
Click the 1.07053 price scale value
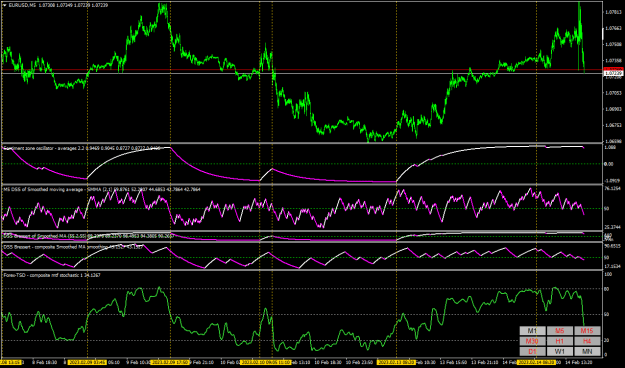pos(613,92)
